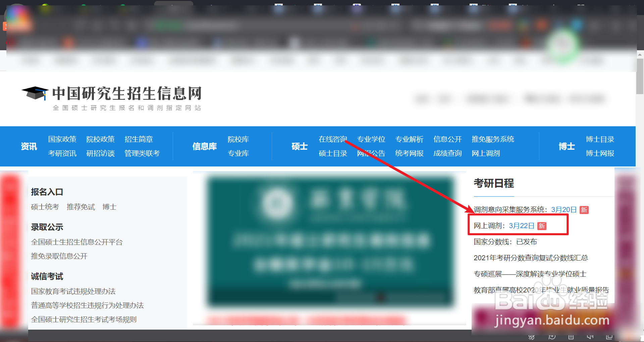This screenshot has height=342, width=644.
Task: Click the 国家分数线：已发布 link
Action: pos(505,242)
